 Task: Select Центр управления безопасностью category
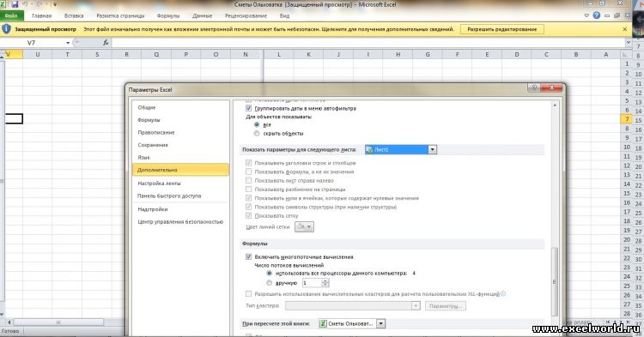pos(180,222)
